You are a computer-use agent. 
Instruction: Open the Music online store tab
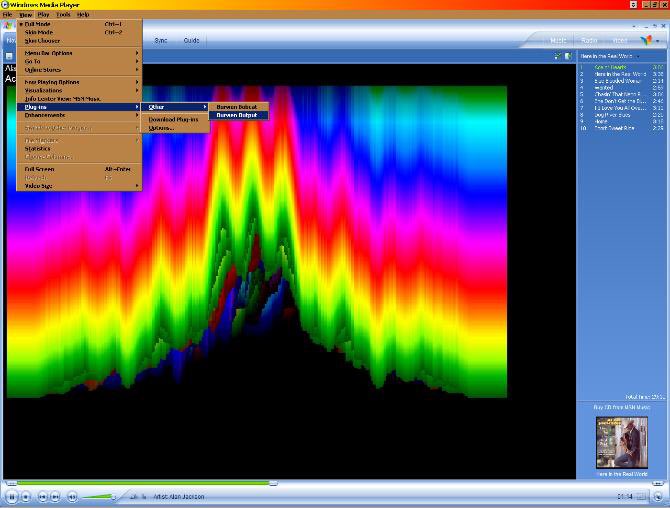click(x=558, y=41)
